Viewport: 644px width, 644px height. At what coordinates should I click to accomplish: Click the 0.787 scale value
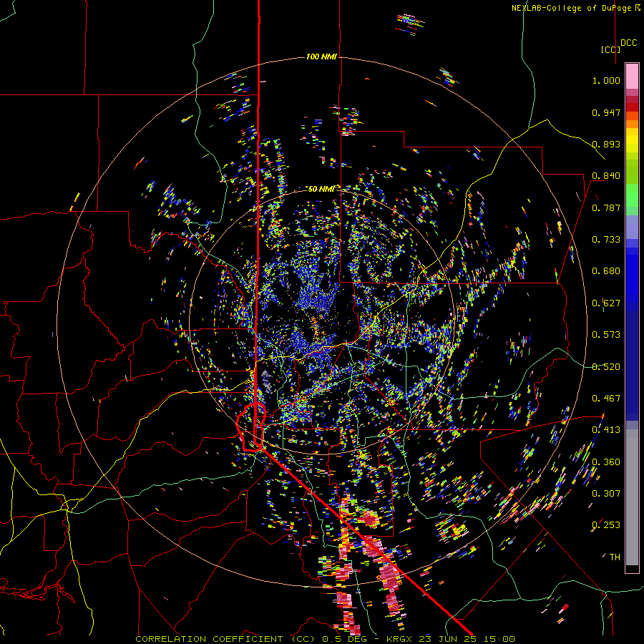[606, 208]
